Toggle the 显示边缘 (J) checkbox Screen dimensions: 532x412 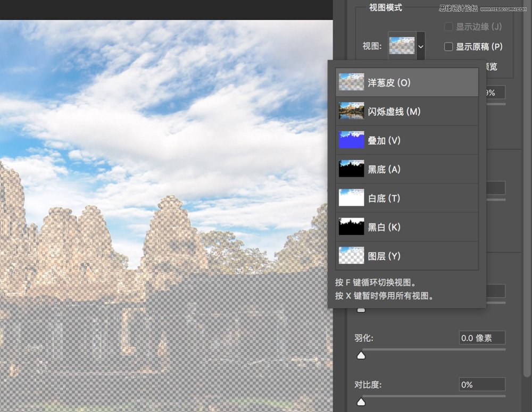(448, 27)
